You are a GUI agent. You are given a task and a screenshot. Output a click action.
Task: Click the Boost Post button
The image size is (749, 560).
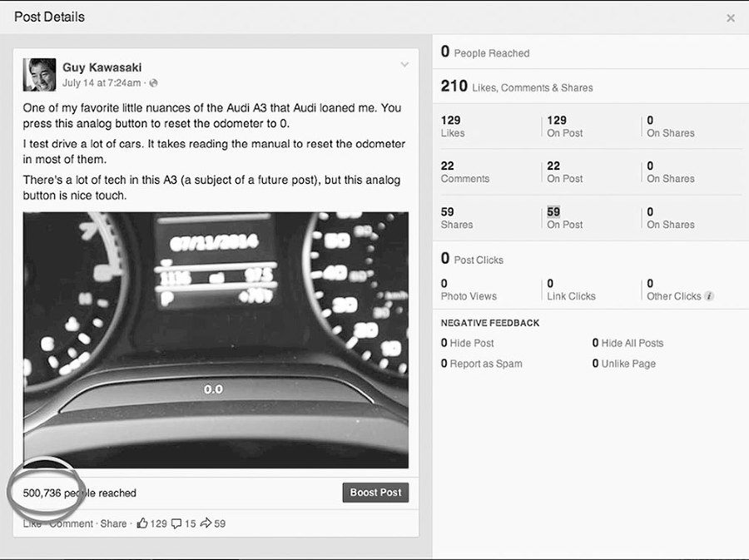tap(375, 493)
